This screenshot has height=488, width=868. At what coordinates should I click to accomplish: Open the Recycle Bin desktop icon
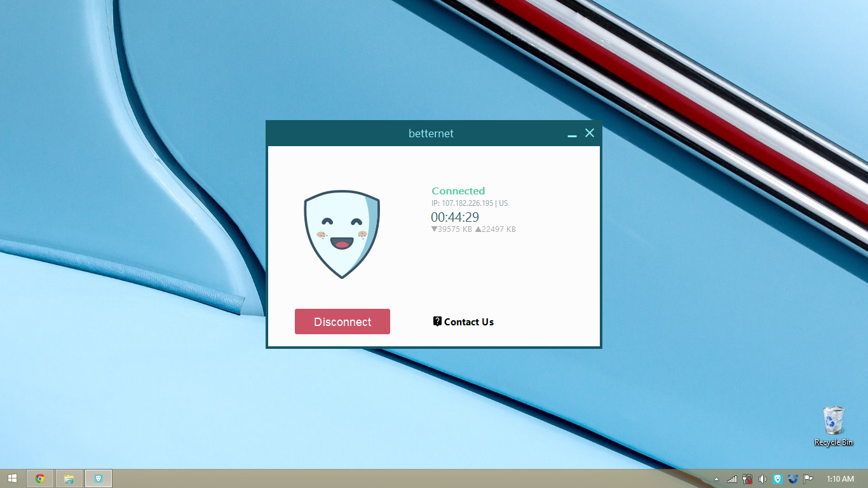(834, 426)
